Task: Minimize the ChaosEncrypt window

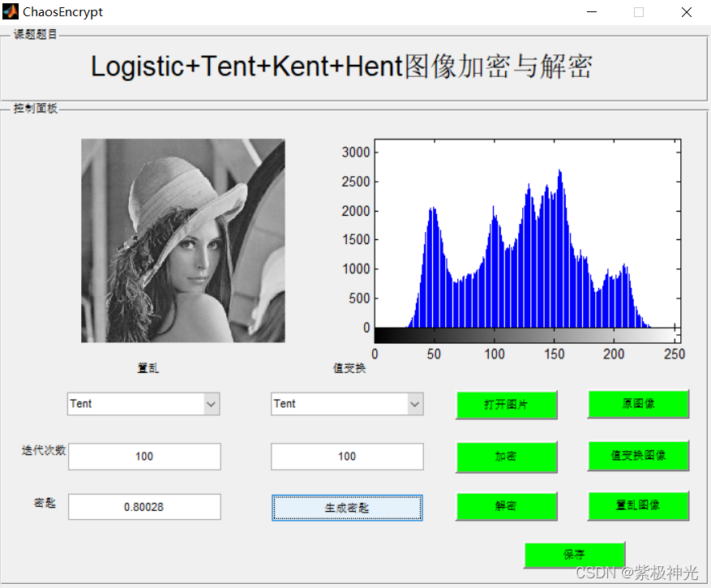Action: 592,12
